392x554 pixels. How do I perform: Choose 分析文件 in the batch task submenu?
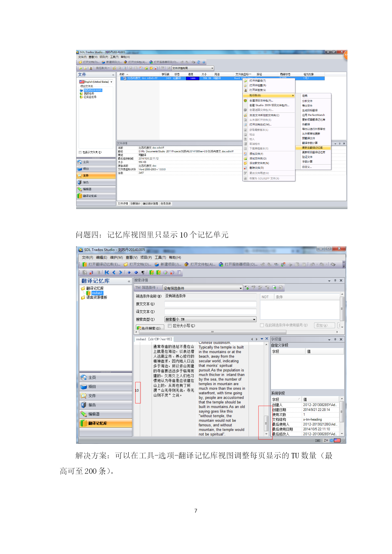pos(313,101)
